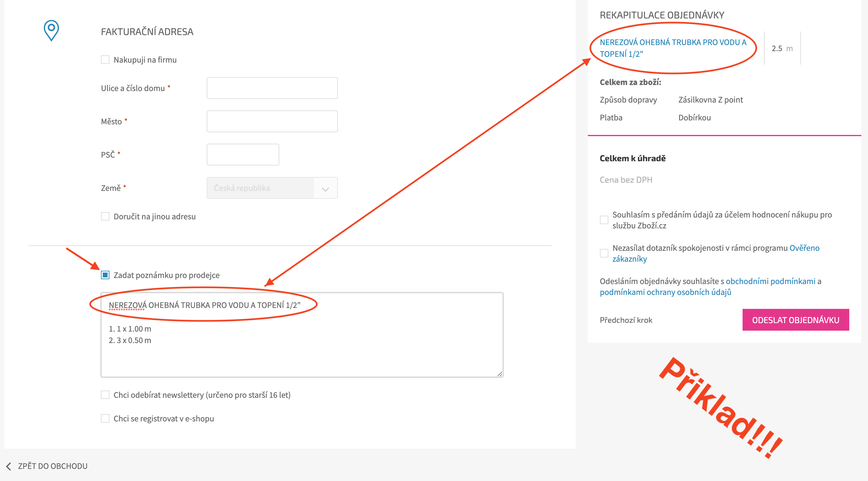Click the Platba label

point(611,117)
